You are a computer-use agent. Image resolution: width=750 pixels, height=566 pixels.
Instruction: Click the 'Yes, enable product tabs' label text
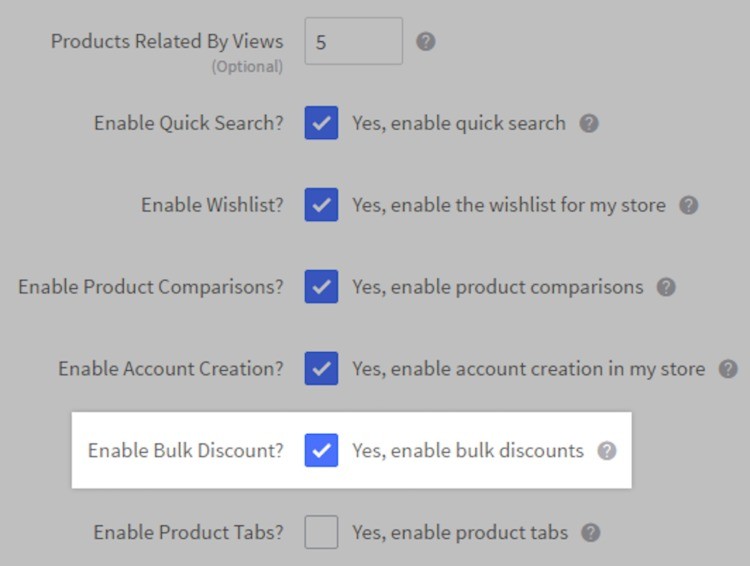tap(459, 532)
